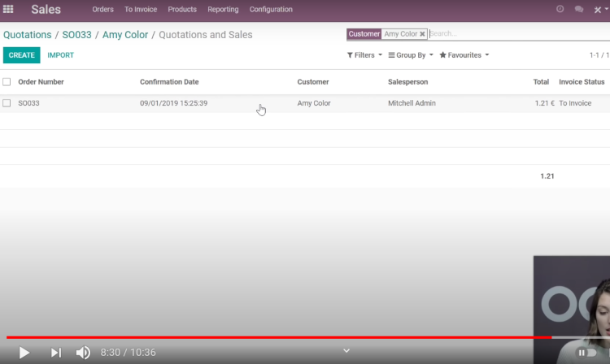This screenshot has width=610, height=364.
Task: Click the CREATE button
Action: tap(22, 55)
